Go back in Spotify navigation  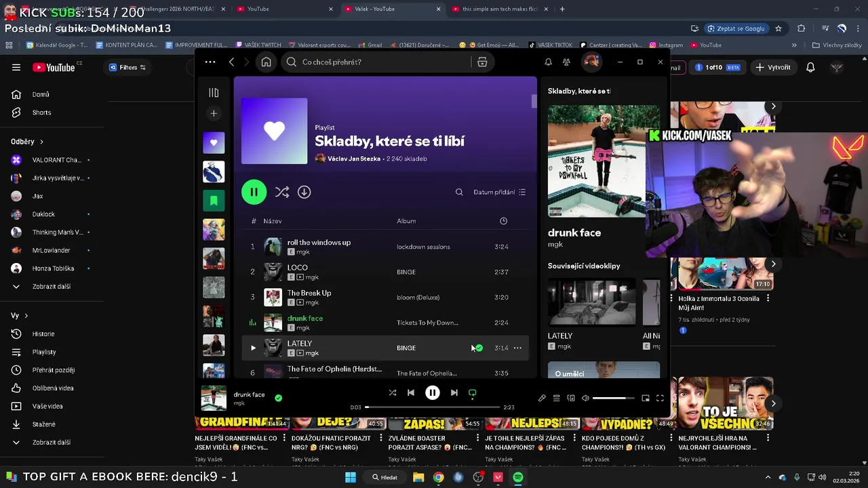coord(231,62)
